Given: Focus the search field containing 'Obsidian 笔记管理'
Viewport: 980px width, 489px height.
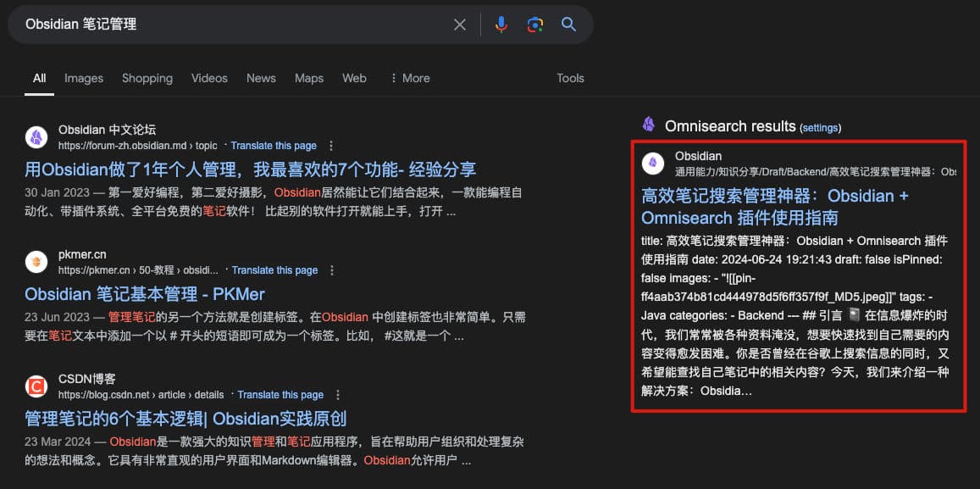Looking at the screenshot, I should [x=229, y=25].
